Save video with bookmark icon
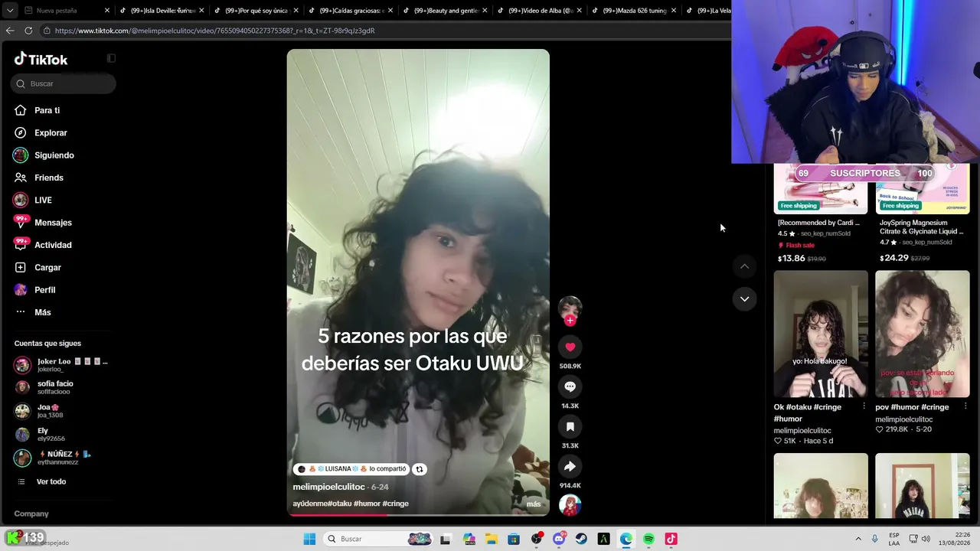 click(570, 427)
